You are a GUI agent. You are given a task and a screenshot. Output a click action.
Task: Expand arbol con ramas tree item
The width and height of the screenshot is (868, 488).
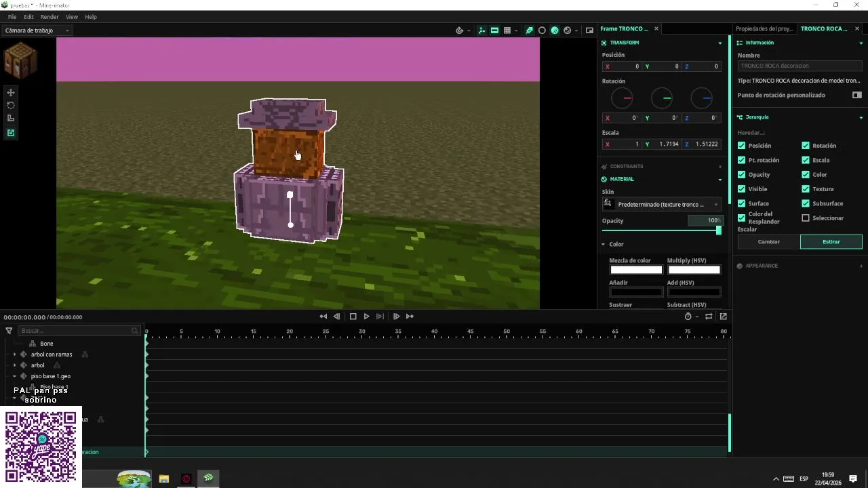(15, 354)
